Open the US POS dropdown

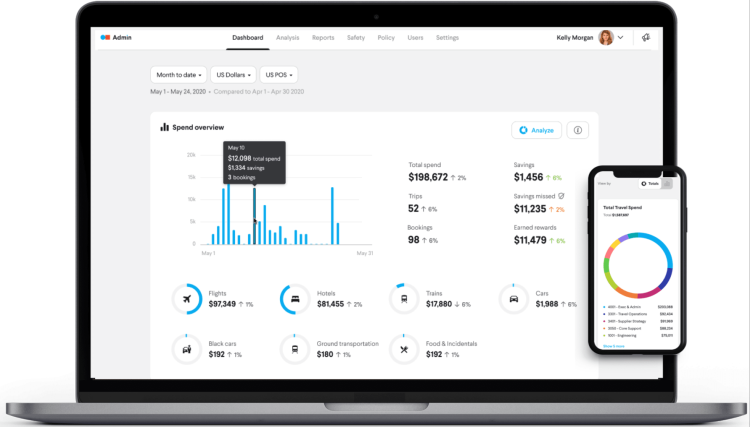(279, 75)
